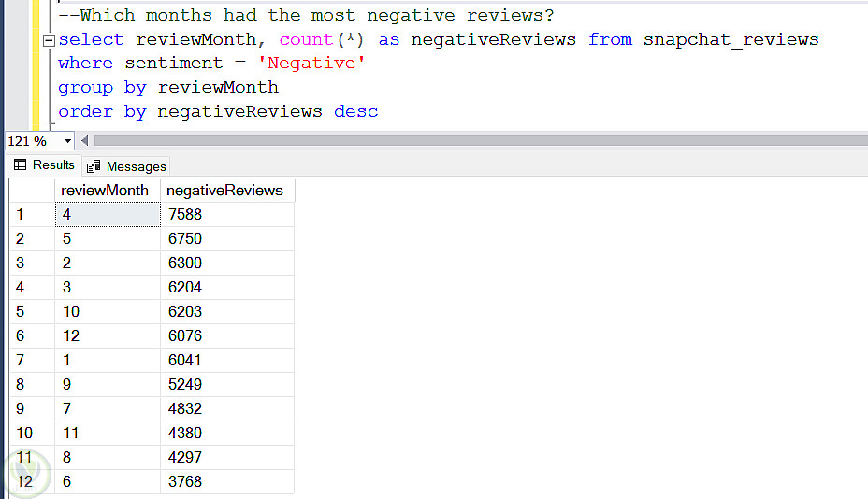Switch to the Results tab

tap(44, 164)
